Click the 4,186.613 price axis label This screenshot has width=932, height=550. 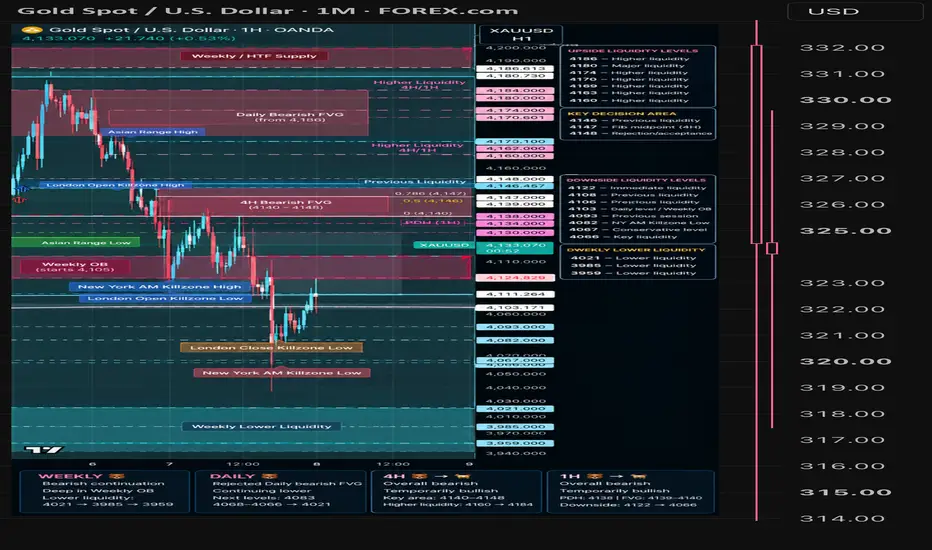tap(515, 69)
